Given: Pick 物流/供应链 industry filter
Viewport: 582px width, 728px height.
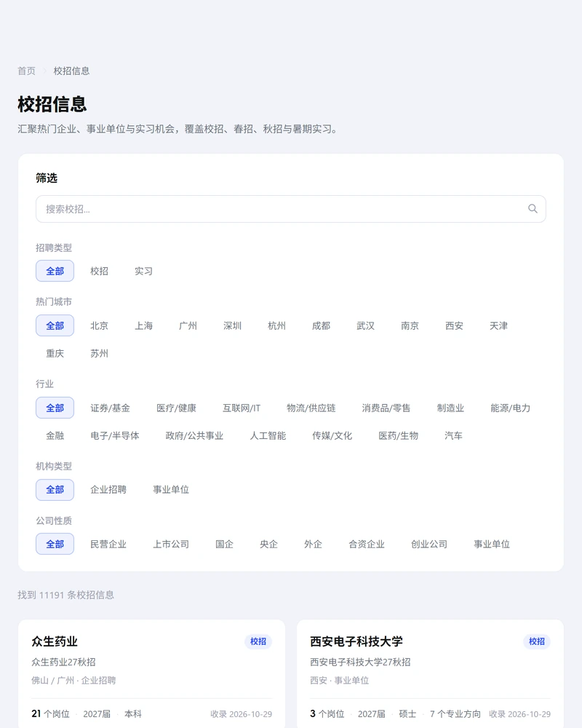Looking at the screenshot, I should [x=311, y=408].
